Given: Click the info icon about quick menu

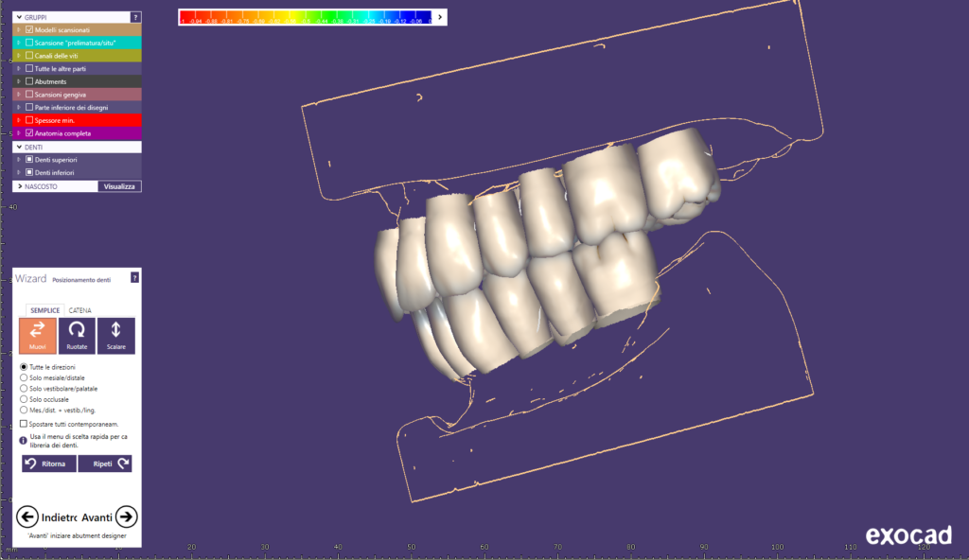Looking at the screenshot, I should [23, 440].
